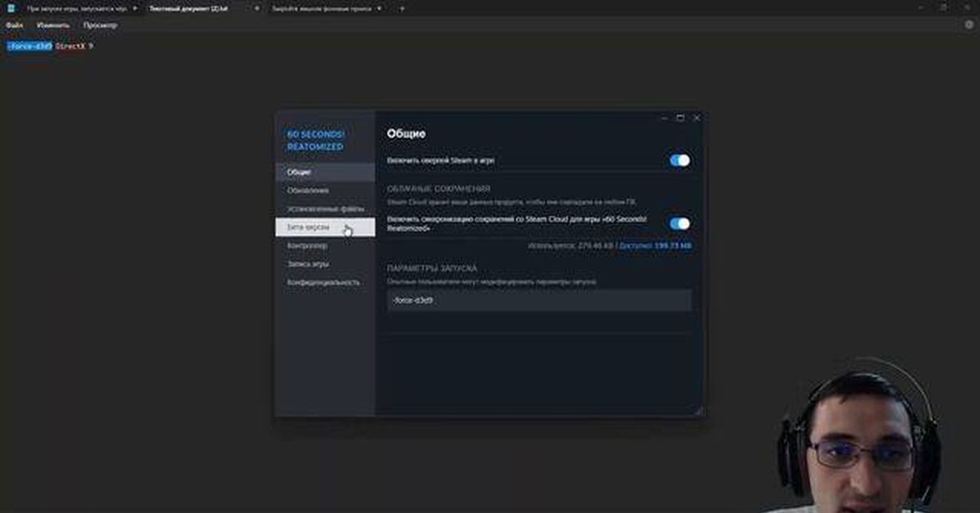Disable the Steam overlay in-game toggle
The width and height of the screenshot is (980, 513).
679,160
